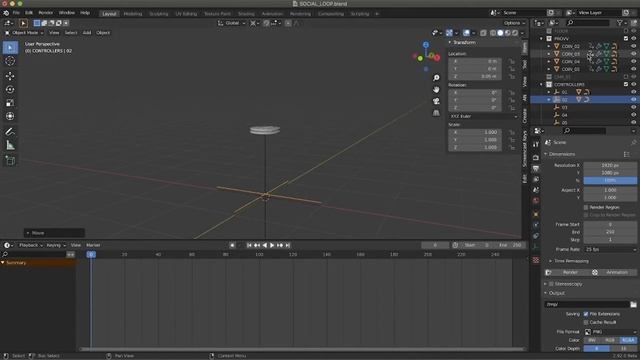The width and height of the screenshot is (640, 360).
Task: Collapse the PROVV collection in outliner
Action: coord(542,38)
